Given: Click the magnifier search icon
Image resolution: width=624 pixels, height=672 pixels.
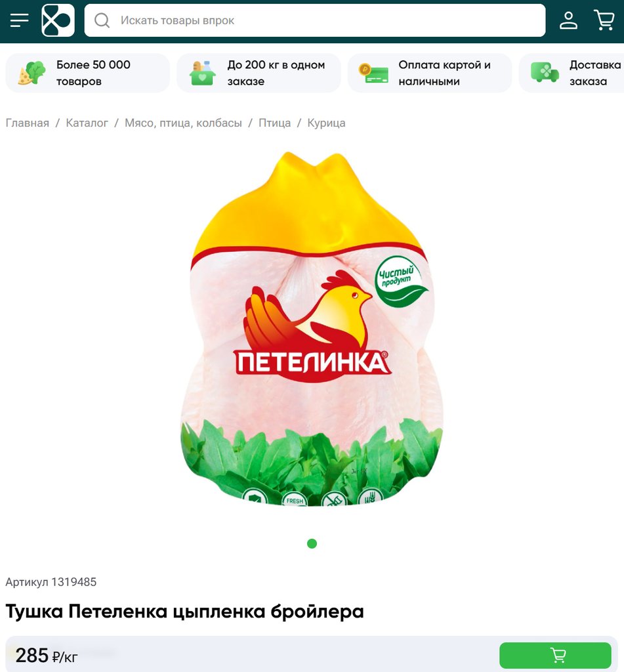Looking at the screenshot, I should coord(102,20).
